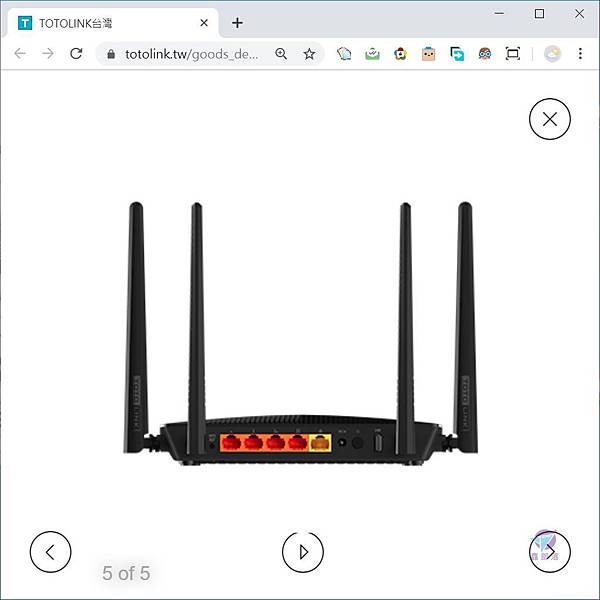
Task: Go to the previous product image
Action: [x=51, y=552]
